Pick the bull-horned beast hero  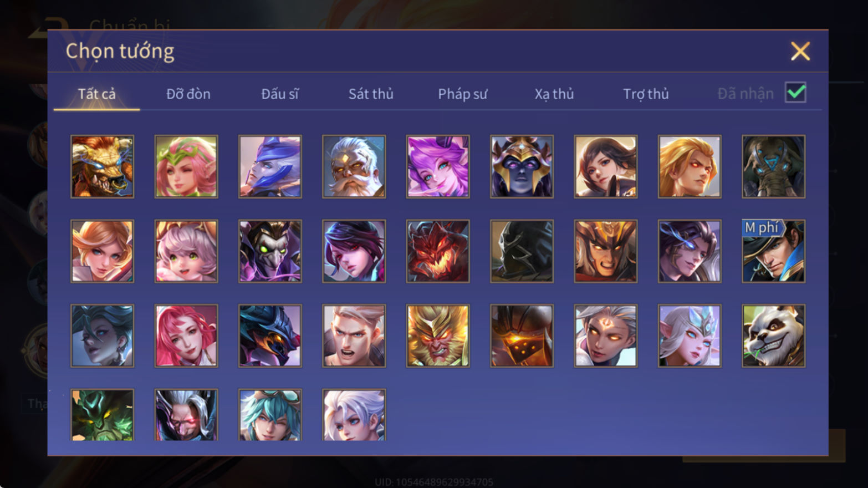pyautogui.click(x=102, y=166)
